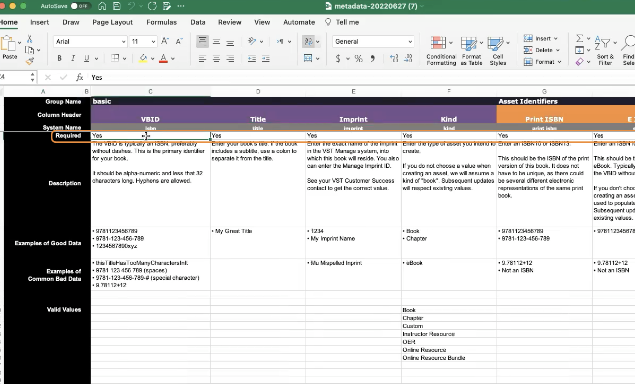The image size is (635, 384).
Task: Open Cell Styles gallery
Action: (x=498, y=50)
